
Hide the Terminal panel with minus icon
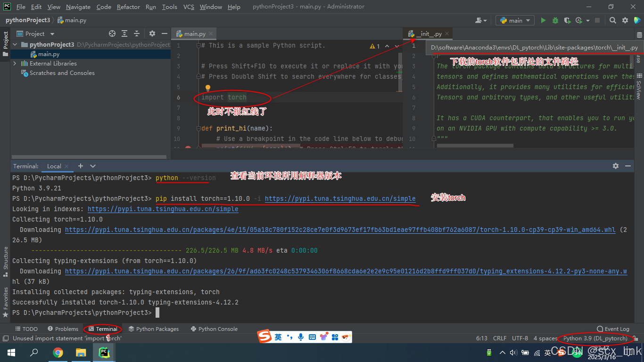[x=628, y=166]
